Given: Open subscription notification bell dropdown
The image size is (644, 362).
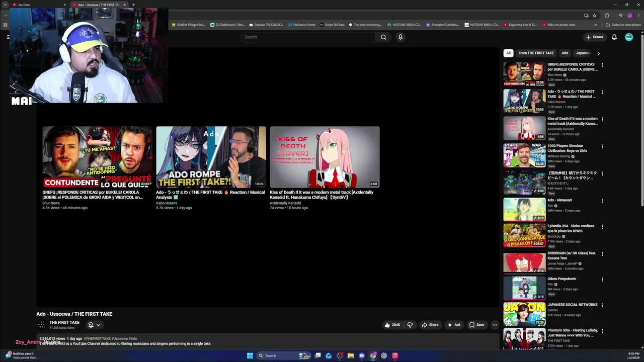Looking at the screenshot, I should (94, 325).
